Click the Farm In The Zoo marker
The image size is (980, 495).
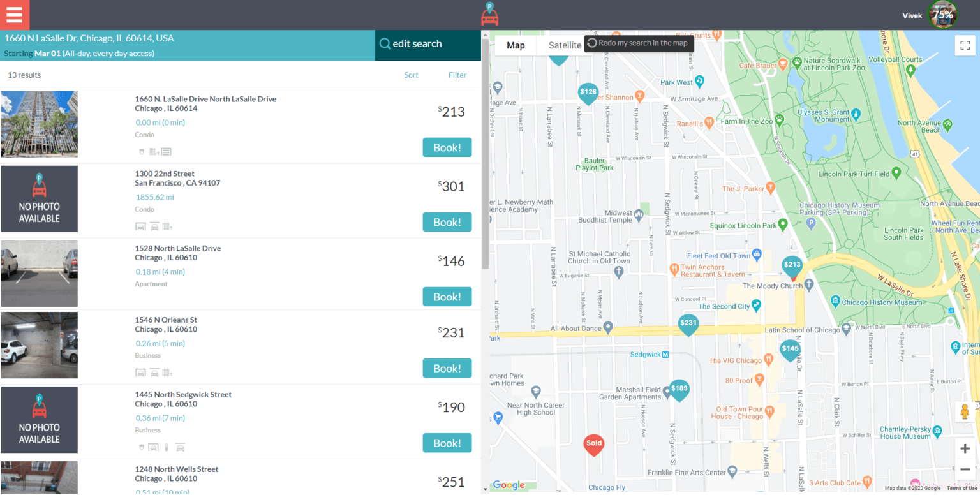(779, 120)
